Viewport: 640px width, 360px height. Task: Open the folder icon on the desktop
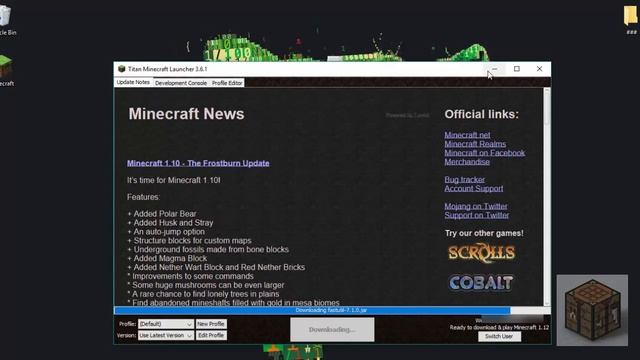coord(631,20)
